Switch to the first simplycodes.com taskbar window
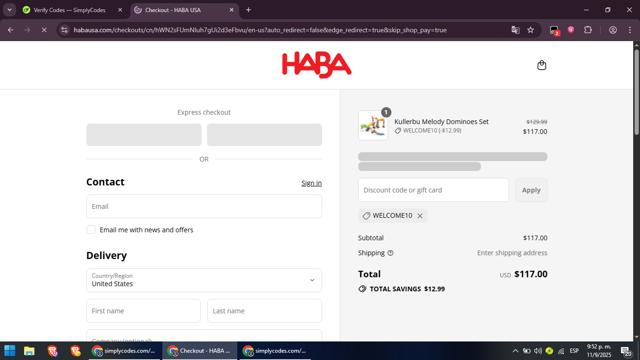The image size is (640, 360). (124, 351)
